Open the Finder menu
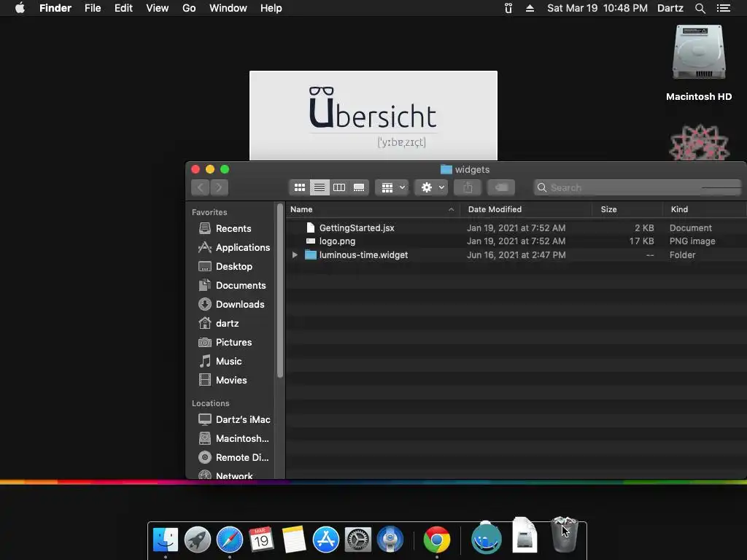 55,8
